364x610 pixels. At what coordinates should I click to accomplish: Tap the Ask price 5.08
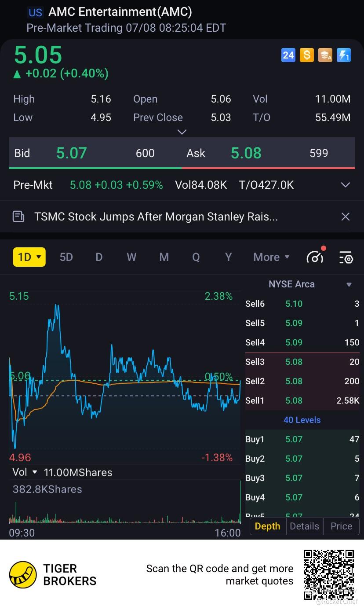click(246, 153)
